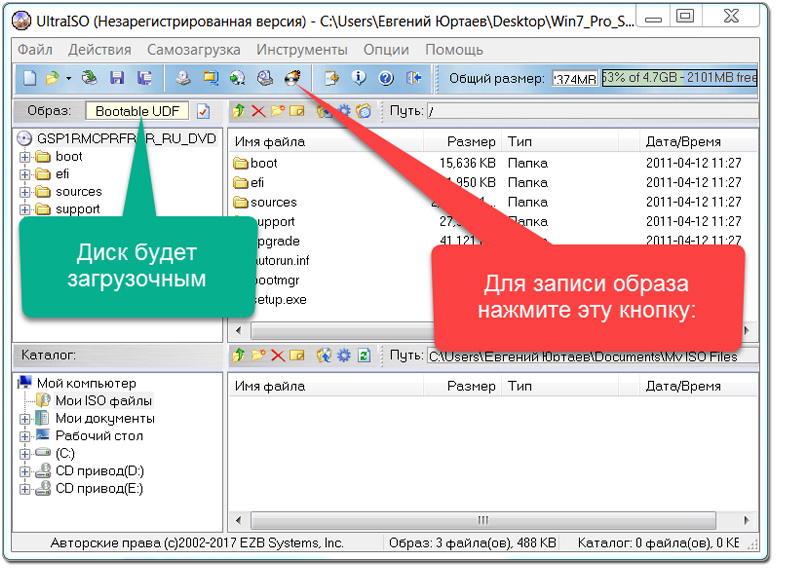This screenshot has height=572, width=785.
Task: Select the sources folder row in file list
Action: [493, 203]
